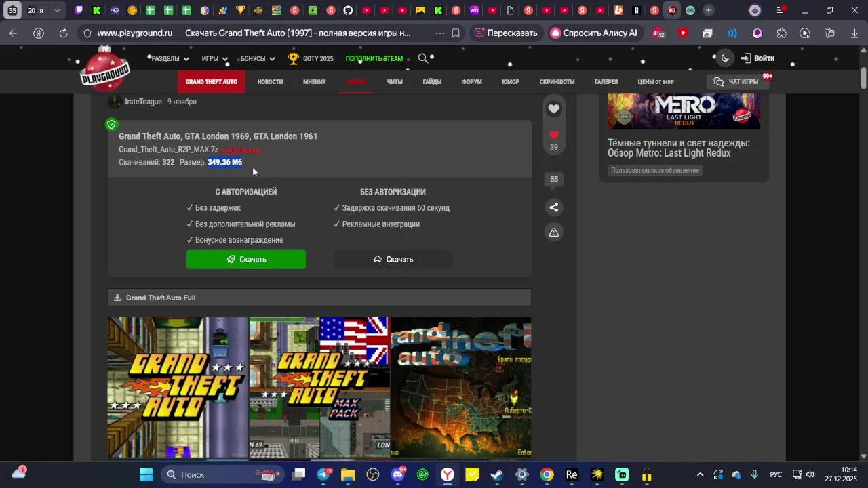Go to the СКРИНШОТЫ tab
The image size is (868, 488).
(x=557, y=82)
